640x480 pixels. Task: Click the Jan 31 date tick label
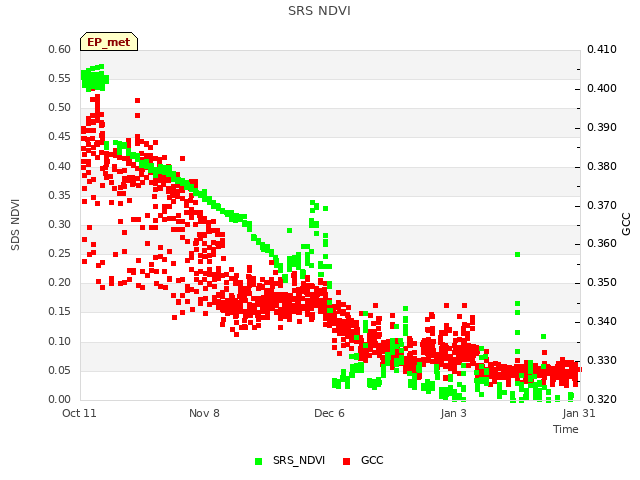coord(579,413)
